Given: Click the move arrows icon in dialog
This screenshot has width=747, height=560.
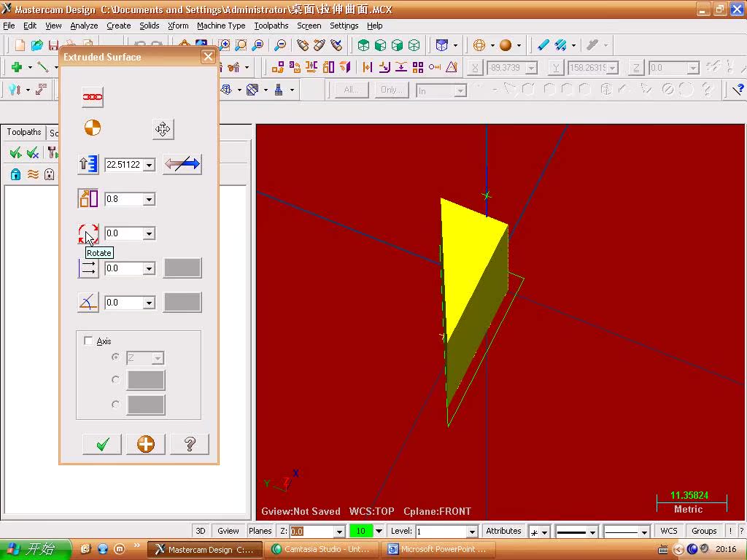Looking at the screenshot, I should (x=163, y=129).
